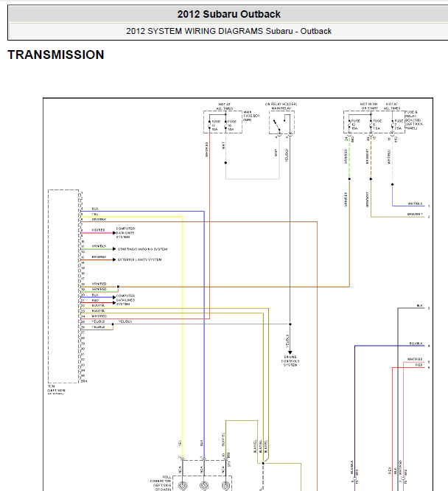
Task: Click the WHT/RED wire label at TCM pin 24
Action: (x=99, y=316)
